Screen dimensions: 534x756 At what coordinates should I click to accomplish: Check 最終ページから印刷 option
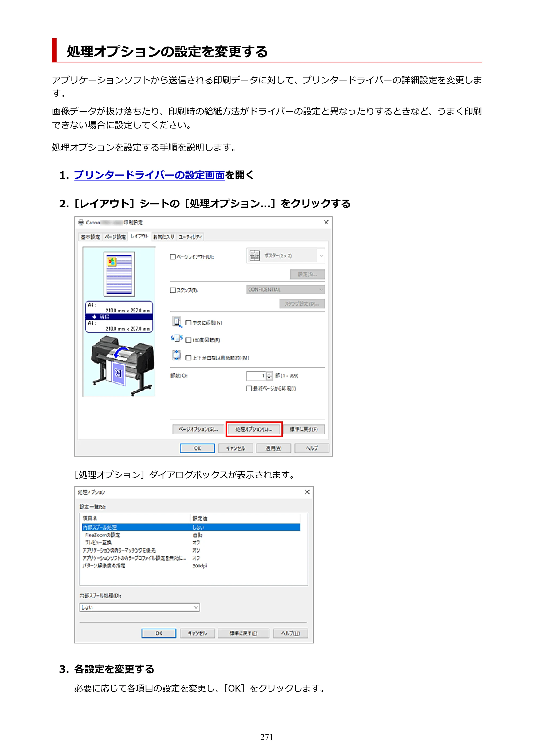click(249, 388)
